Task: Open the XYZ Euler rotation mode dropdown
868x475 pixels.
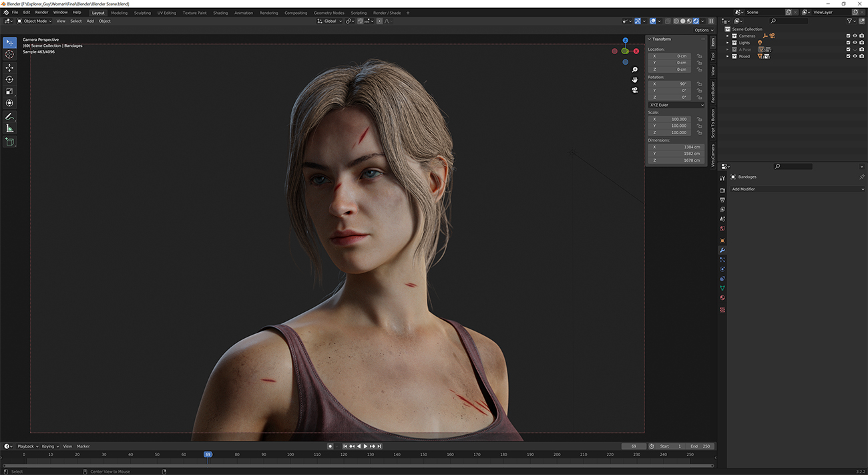Action: (x=676, y=105)
